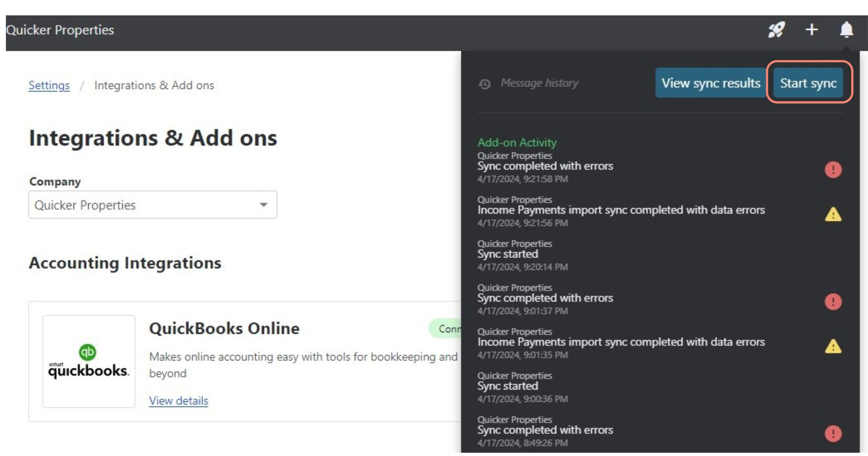This screenshot has height=456, width=868.
Task: Select Sync started 9:20:14 PM notification
Action: (507, 254)
